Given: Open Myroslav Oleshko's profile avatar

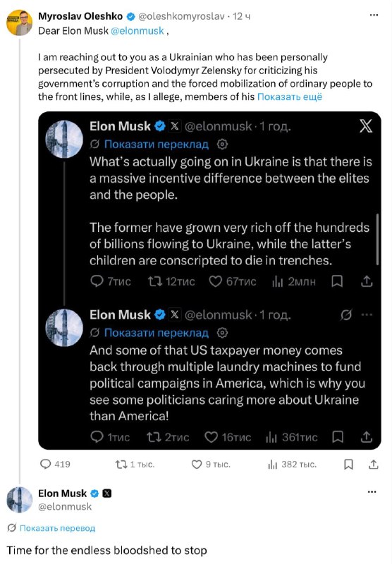Looking at the screenshot, I should click(x=20, y=23).
